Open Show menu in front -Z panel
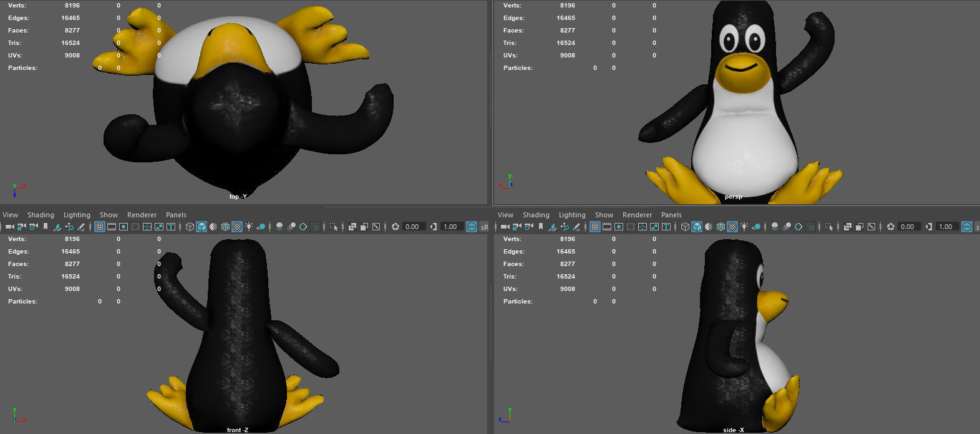Viewport: 980px width, 434px height. click(x=109, y=215)
